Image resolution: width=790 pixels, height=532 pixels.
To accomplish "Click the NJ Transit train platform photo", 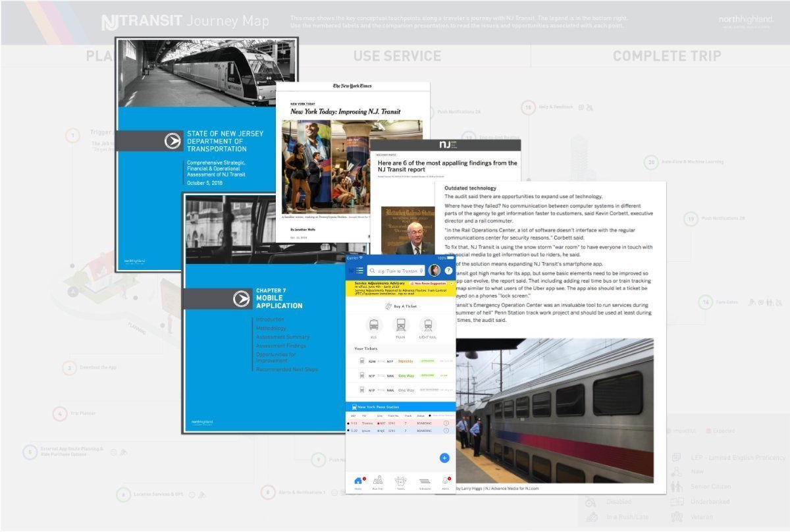I will pos(554,411).
